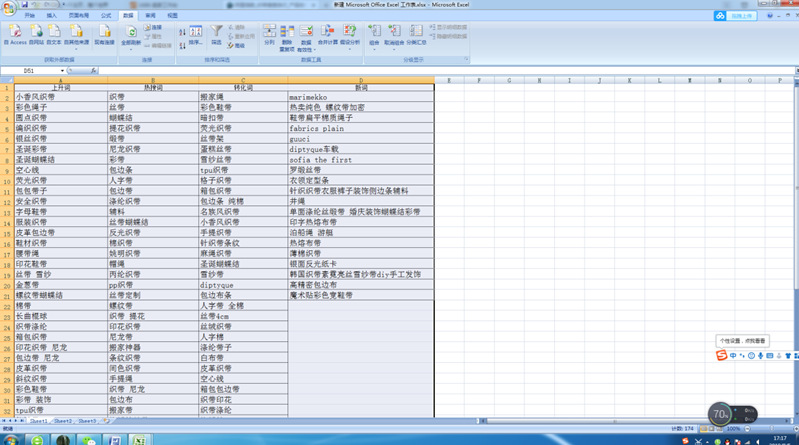
Task: Sort ascending A to Z icon
Action: [x=182, y=32]
